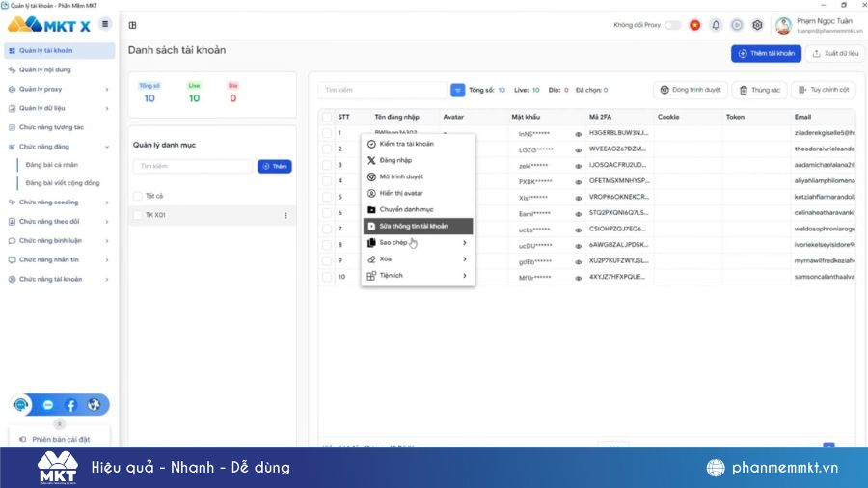
Task: Tick the select-all checkbox in table header
Action: 327,117
